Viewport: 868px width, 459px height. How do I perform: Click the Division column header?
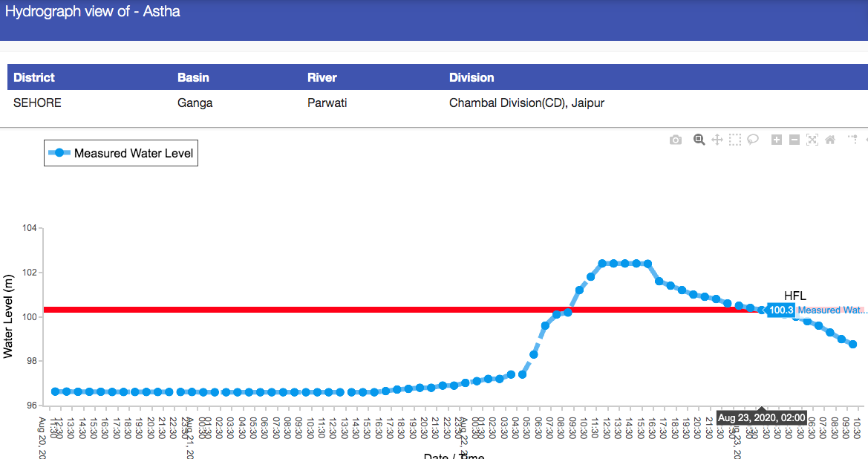471,77
